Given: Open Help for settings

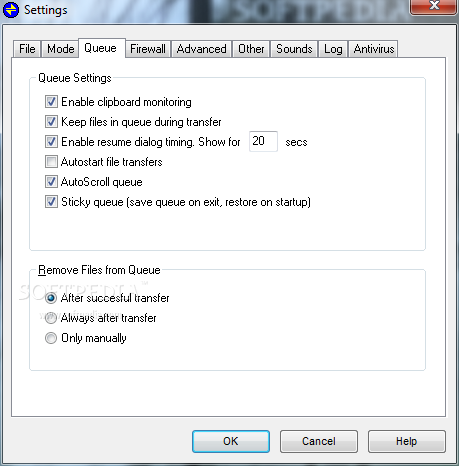Looking at the screenshot, I should tap(407, 441).
